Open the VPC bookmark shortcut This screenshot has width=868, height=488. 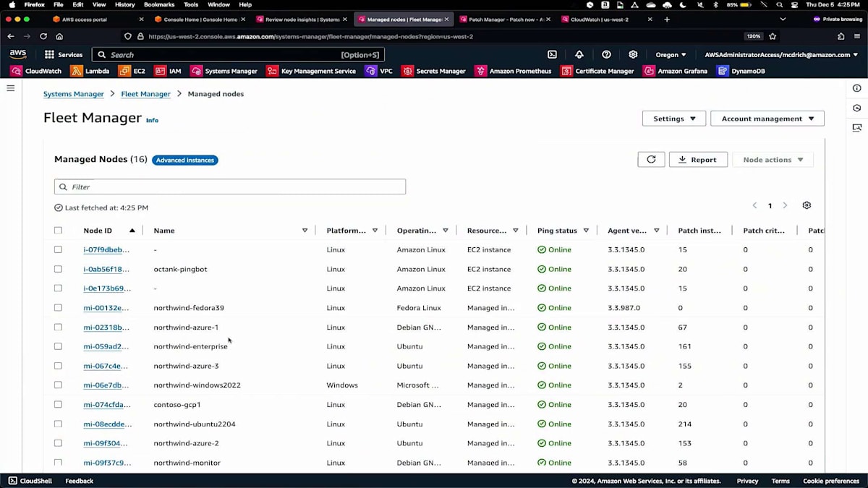[x=379, y=71]
